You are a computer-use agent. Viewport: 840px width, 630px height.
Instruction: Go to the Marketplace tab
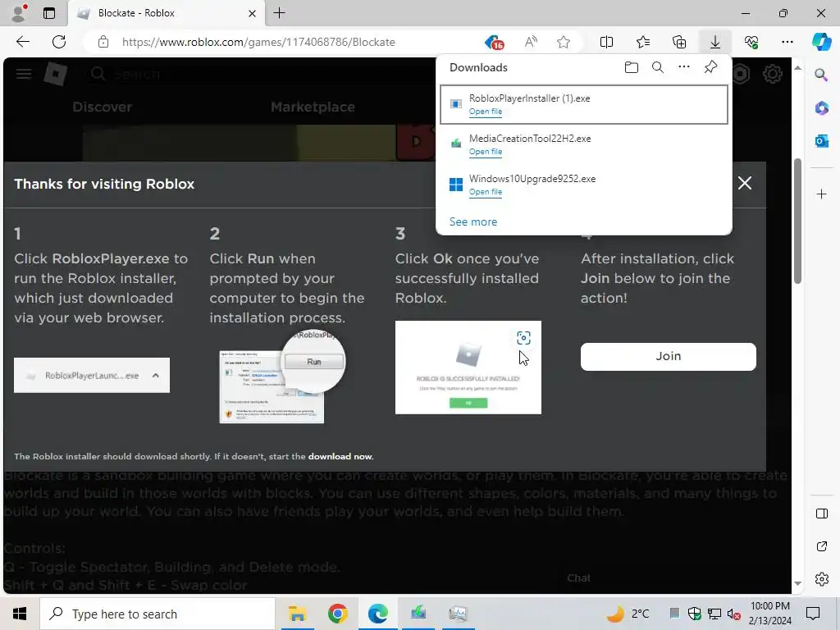[x=313, y=107]
